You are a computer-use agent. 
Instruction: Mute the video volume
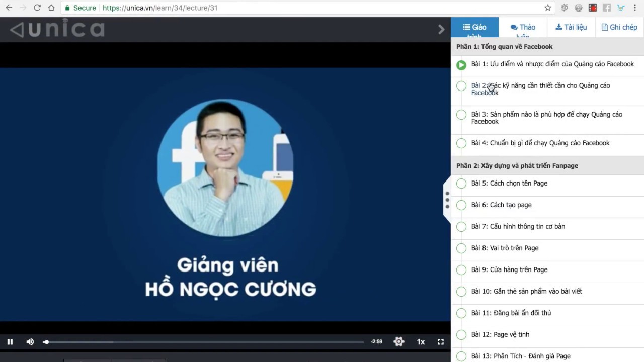[30, 342]
